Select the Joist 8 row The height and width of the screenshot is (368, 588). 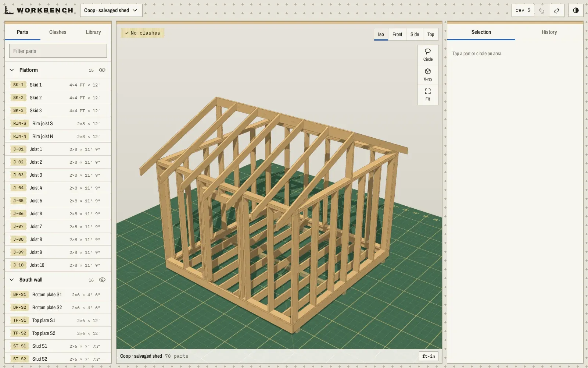point(58,239)
